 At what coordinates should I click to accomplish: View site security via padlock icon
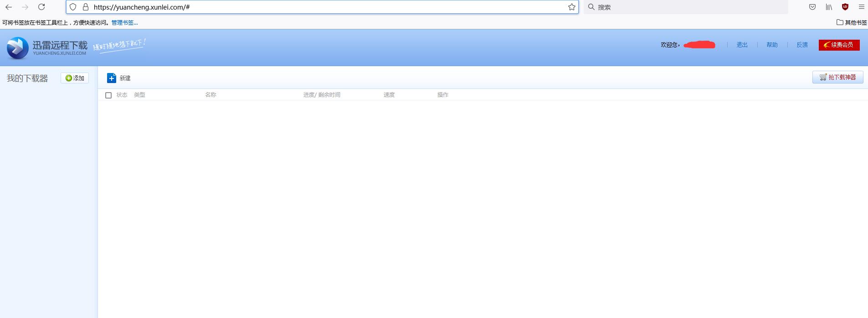click(x=85, y=7)
